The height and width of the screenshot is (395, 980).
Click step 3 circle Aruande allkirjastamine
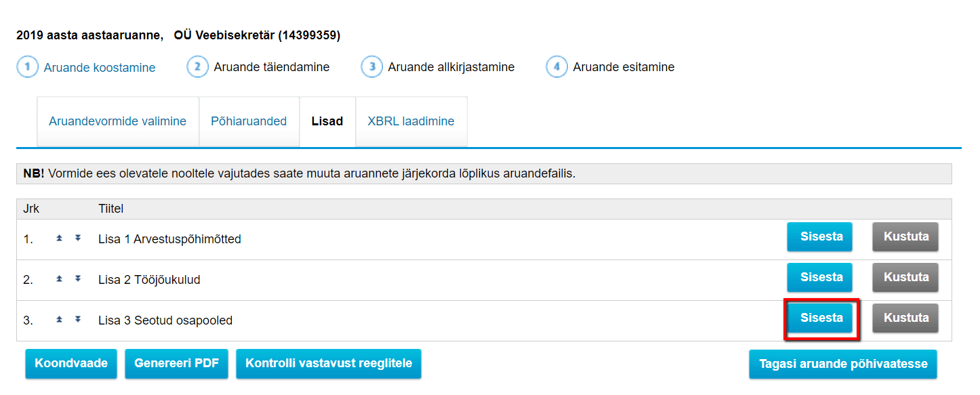click(x=372, y=67)
